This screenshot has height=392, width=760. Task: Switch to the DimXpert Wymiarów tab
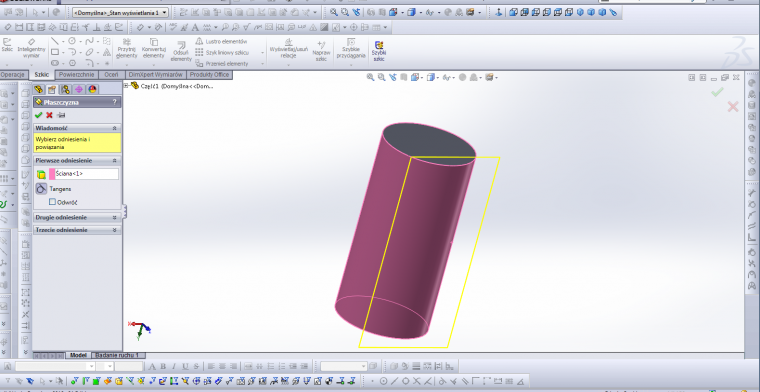(156, 75)
